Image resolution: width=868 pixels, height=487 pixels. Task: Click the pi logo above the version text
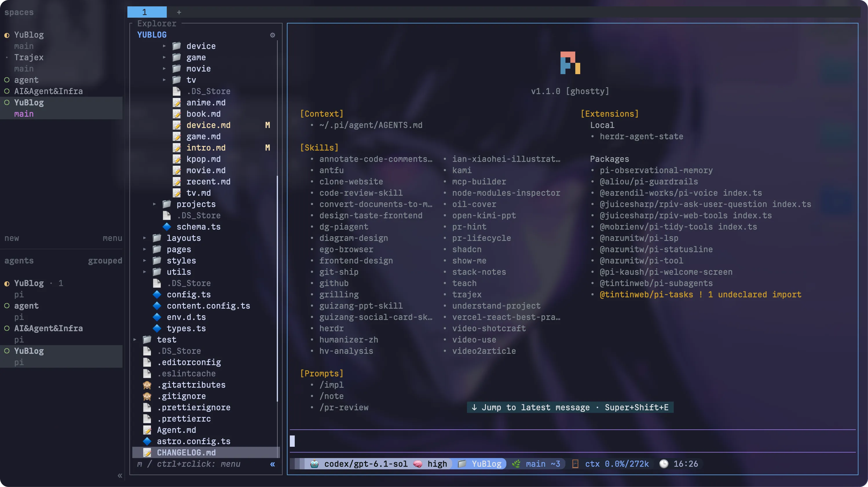tap(570, 63)
